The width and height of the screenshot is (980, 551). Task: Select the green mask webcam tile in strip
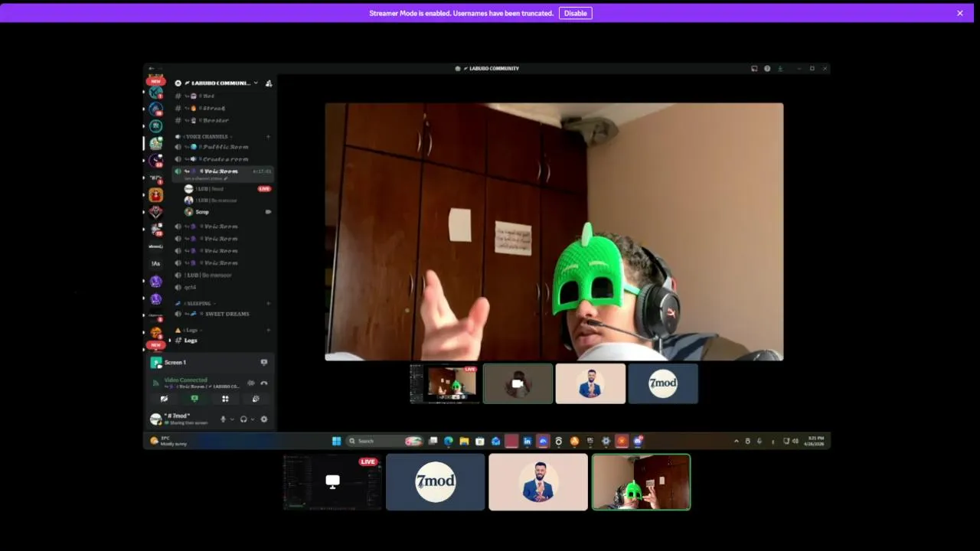point(641,482)
